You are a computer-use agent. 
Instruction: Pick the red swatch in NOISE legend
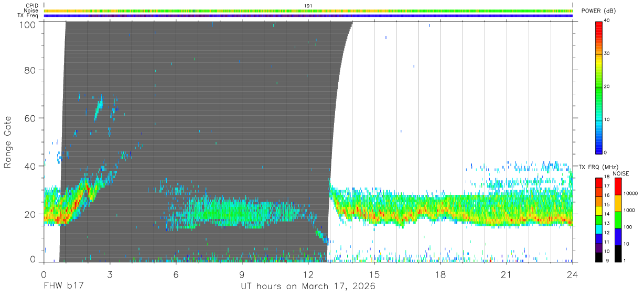tap(618, 186)
